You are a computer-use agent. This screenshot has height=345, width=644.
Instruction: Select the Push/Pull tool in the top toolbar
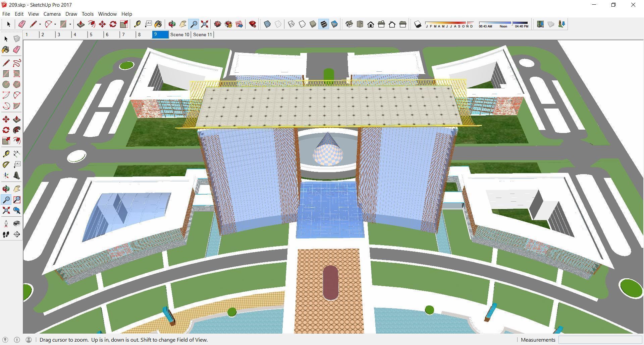(80, 24)
